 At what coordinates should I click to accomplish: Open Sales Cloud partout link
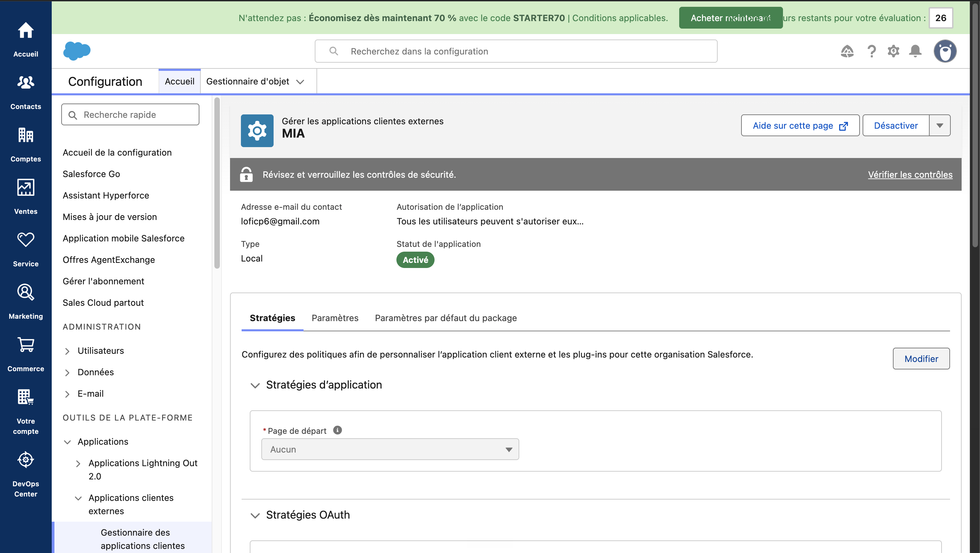(x=103, y=303)
